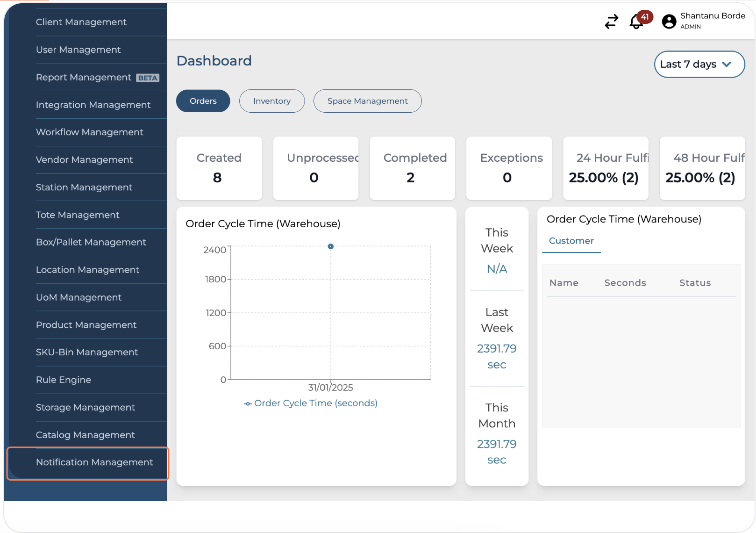Click Shantanu Borde user name
Image resolution: width=756 pixels, height=533 pixels.
[x=713, y=16]
